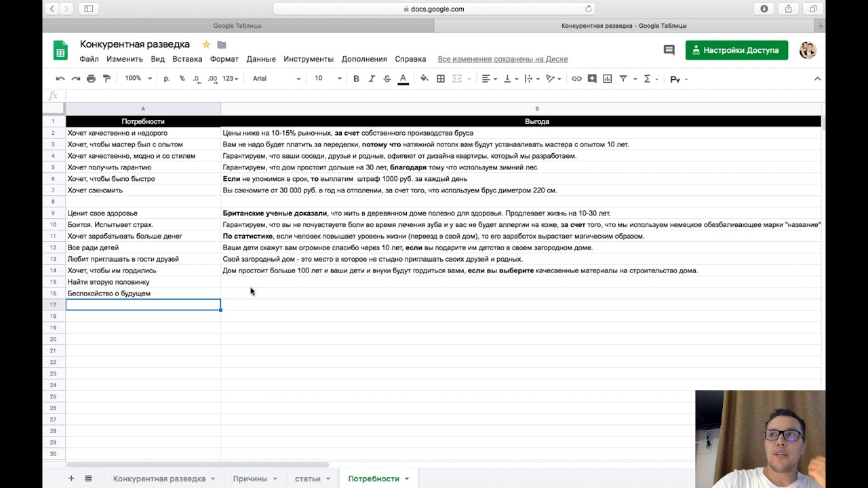Open the comments history icon
The height and width of the screenshot is (488, 868).
(669, 50)
